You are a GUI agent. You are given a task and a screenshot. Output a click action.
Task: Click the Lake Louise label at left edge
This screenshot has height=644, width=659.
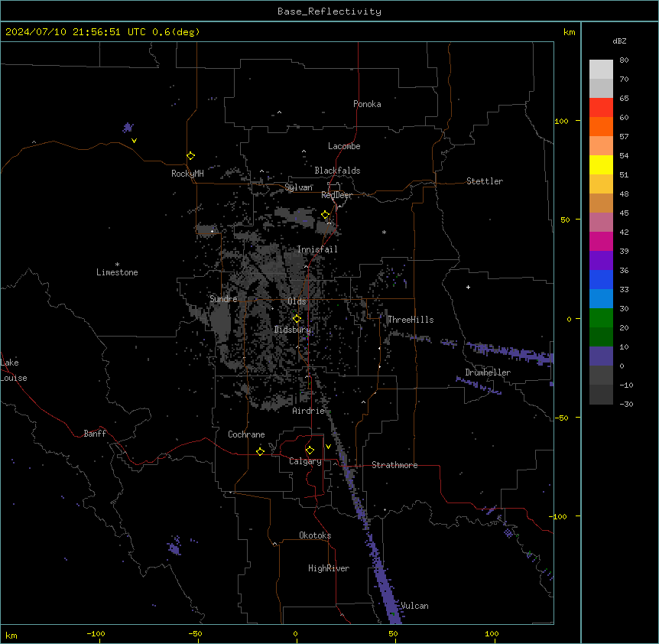coord(14,370)
